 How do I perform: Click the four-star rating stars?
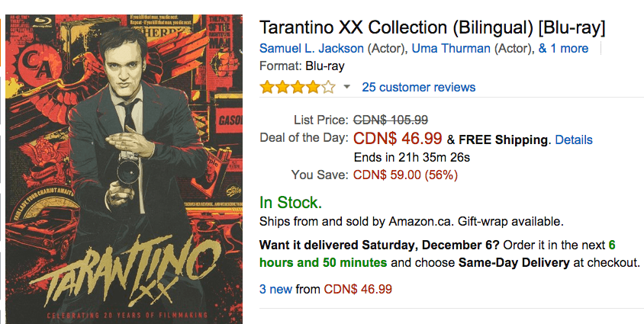point(298,87)
